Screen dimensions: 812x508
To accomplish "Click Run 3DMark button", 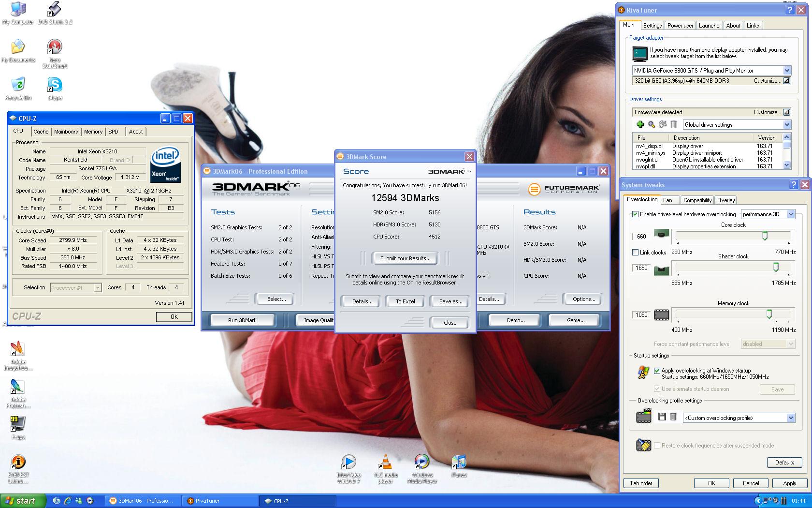I will pos(242,320).
